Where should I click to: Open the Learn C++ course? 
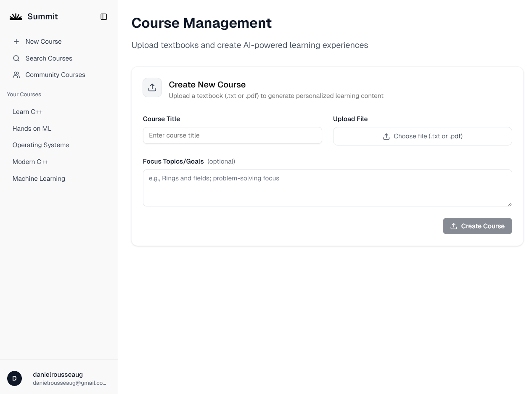[27, 111]
